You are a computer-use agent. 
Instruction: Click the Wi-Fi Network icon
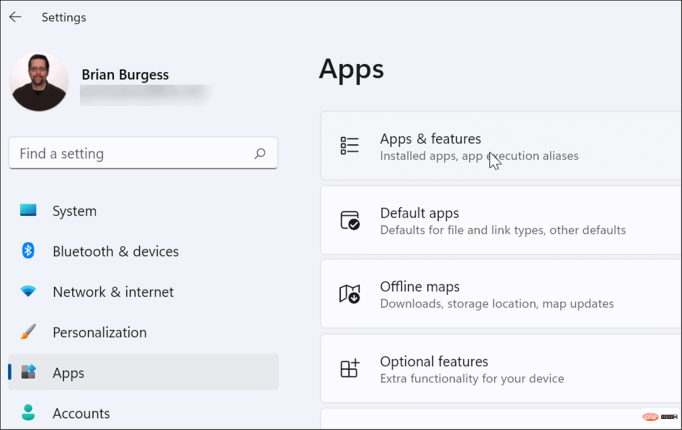[28, 291]
